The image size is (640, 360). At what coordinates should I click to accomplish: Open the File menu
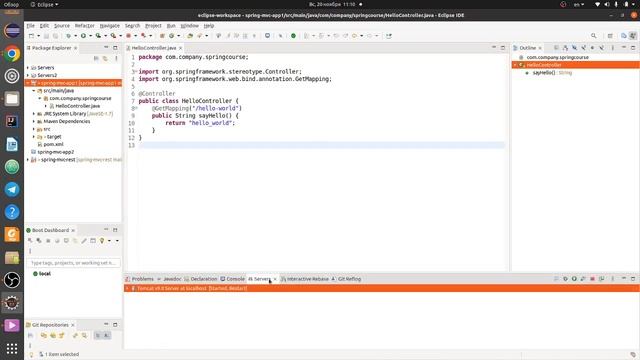pyautogui.click(x=31, y=26)
